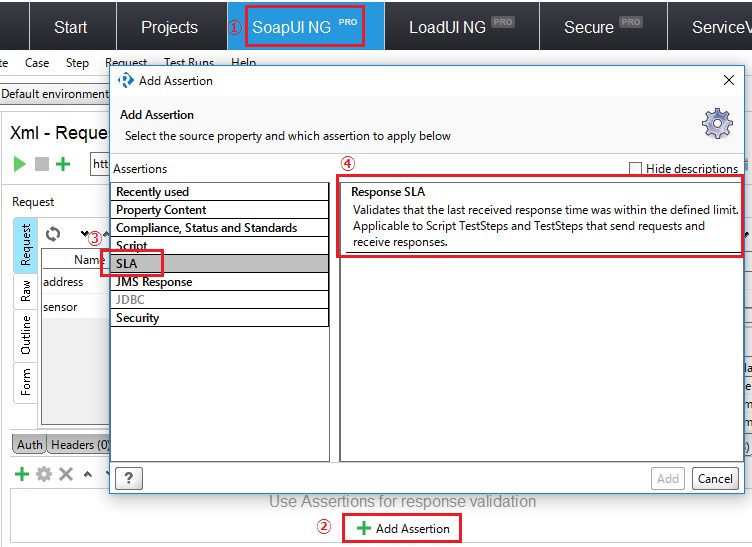The width and height of the screenshot is (752, 547).
Task: Click the gear icon in Add Assertion header
Action: (717, 123)
